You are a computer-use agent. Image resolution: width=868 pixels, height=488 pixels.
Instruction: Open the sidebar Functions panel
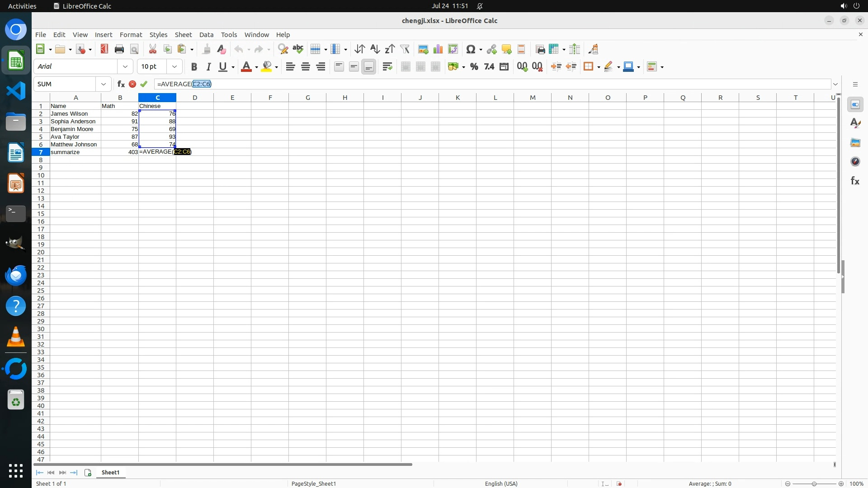click(x=855, y=181)
